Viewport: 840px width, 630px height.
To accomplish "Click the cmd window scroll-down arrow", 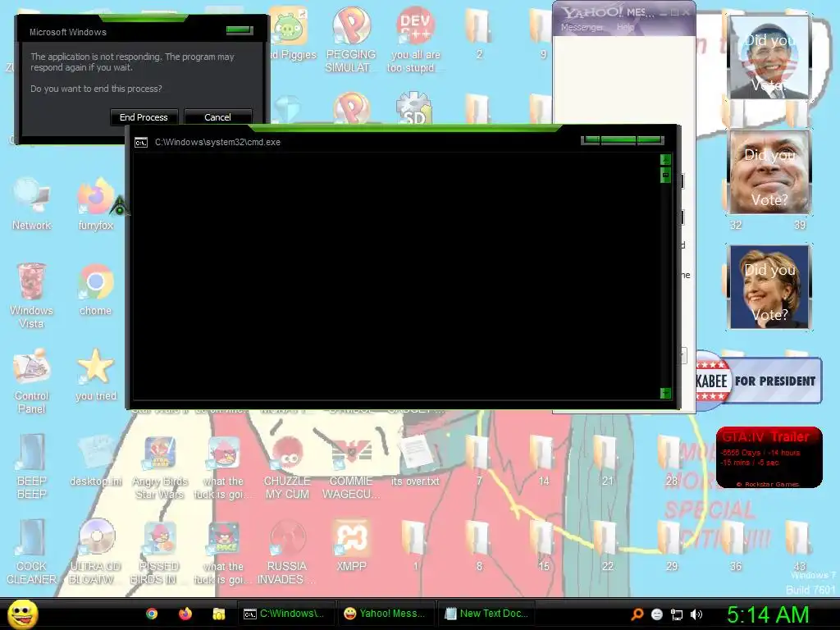I will tap(665, 393).
